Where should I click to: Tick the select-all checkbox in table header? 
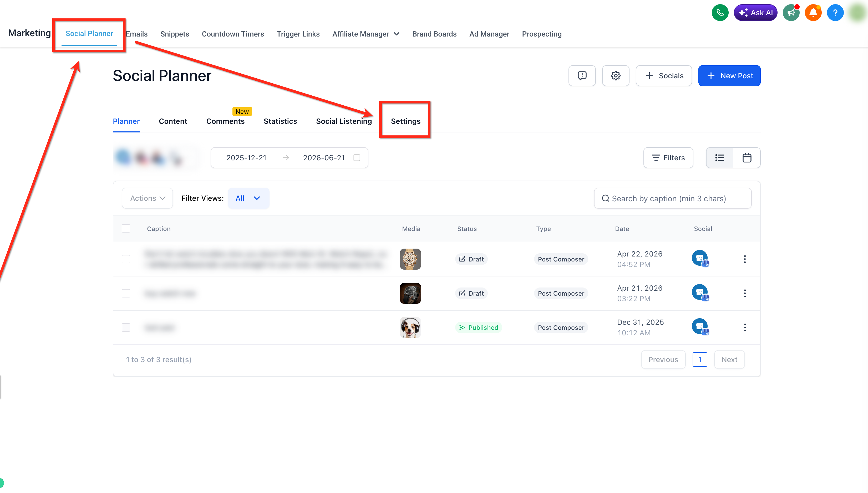click(x=126, y=229)
